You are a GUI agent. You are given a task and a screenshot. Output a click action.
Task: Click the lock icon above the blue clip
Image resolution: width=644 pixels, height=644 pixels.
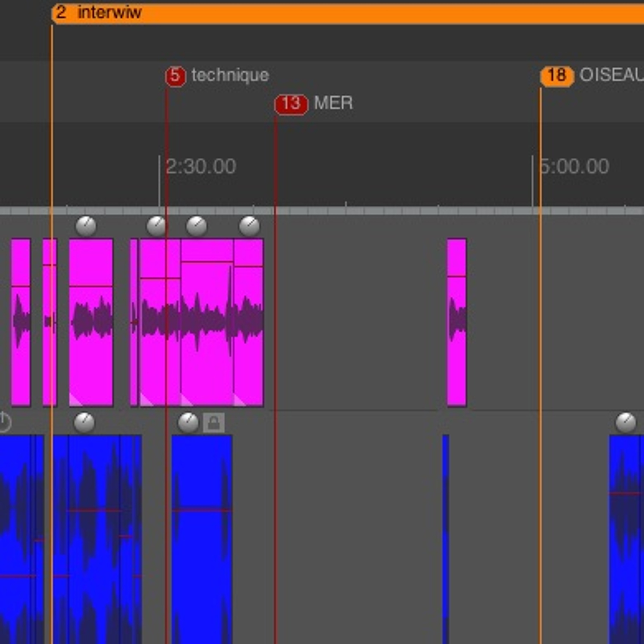pyautogui.click(x=214, y=423)
